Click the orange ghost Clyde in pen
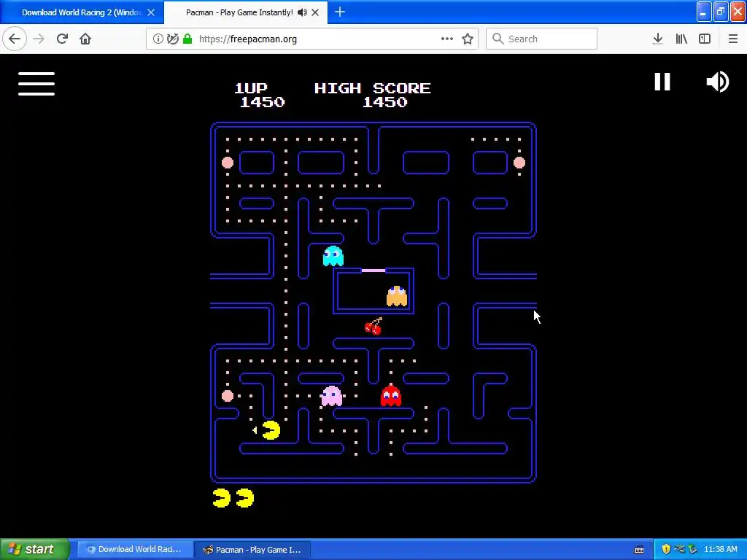Viewport: 747px width, 560px height. pyautogui.click(x=397, y=296)
